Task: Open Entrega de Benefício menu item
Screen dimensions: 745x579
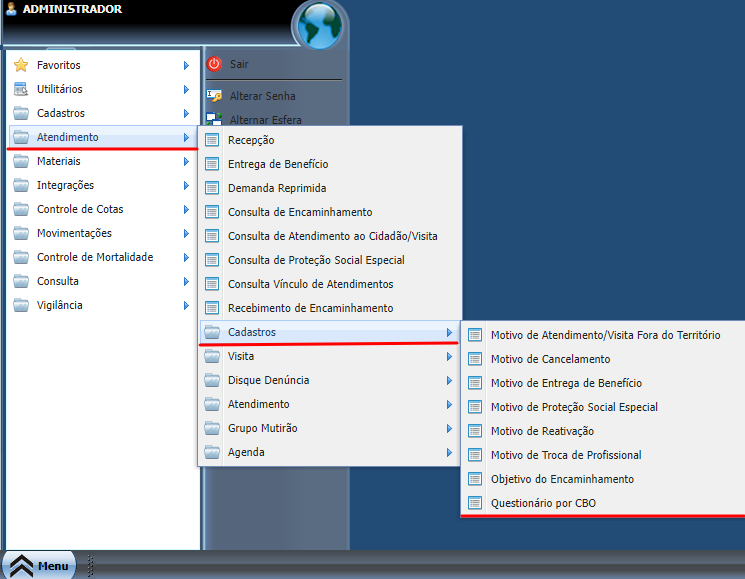Action: (277, 164)
